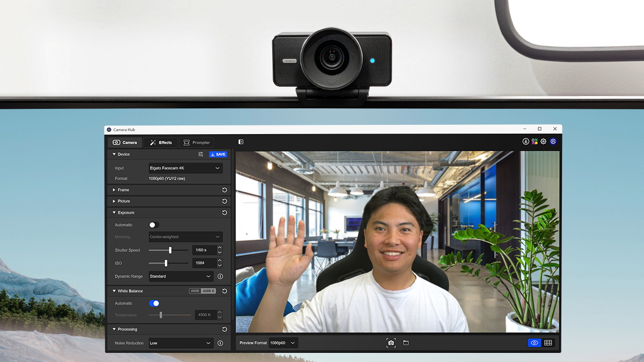The width and height of the screenshot is (644, 362).
Task: Open the Noise Reduction dropdown
Action: (181, 343)
